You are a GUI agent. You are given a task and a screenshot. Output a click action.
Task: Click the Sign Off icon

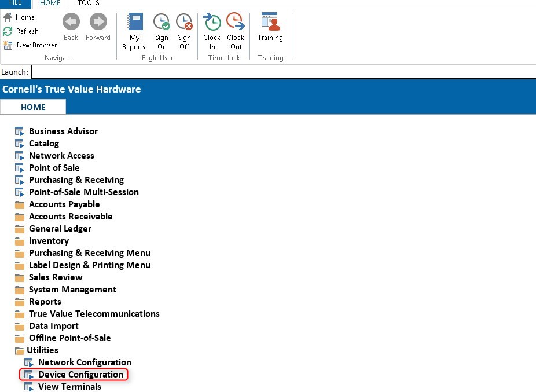click(184, 23)
